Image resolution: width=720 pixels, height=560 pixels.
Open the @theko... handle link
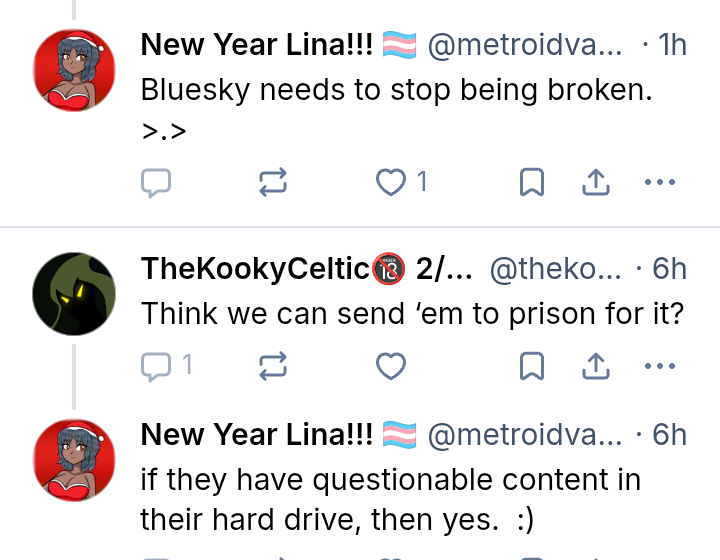tap(555, 269)
